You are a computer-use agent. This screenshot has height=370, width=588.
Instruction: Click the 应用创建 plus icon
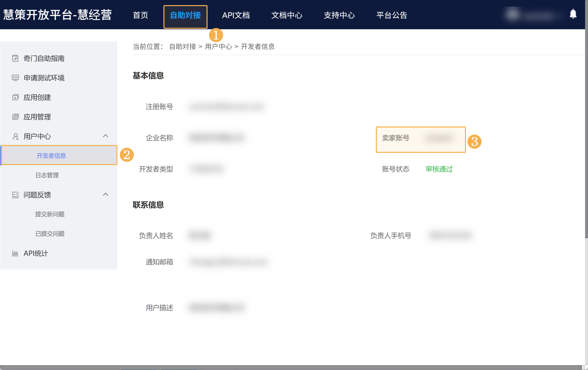pos(15,97)
